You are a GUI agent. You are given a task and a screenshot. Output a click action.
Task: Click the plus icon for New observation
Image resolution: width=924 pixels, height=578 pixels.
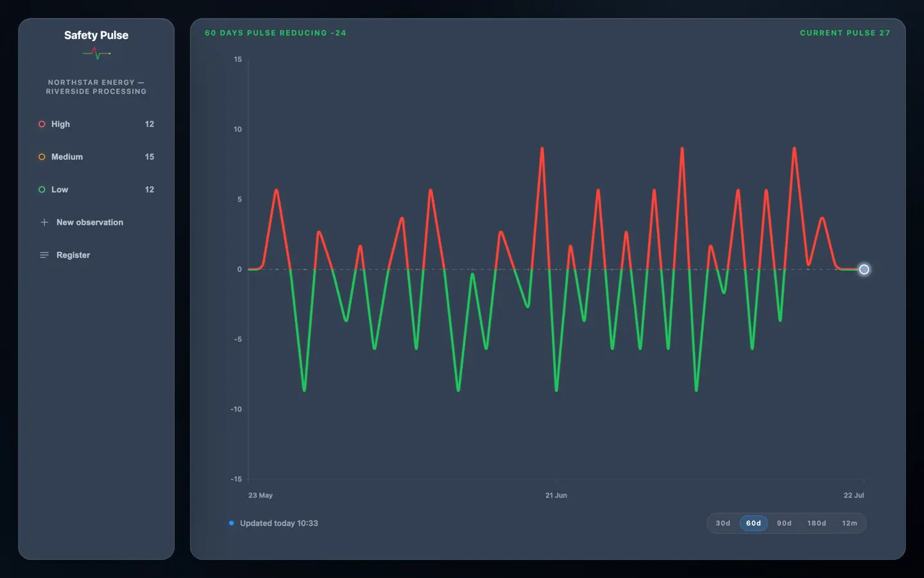[x=44, y=222]
